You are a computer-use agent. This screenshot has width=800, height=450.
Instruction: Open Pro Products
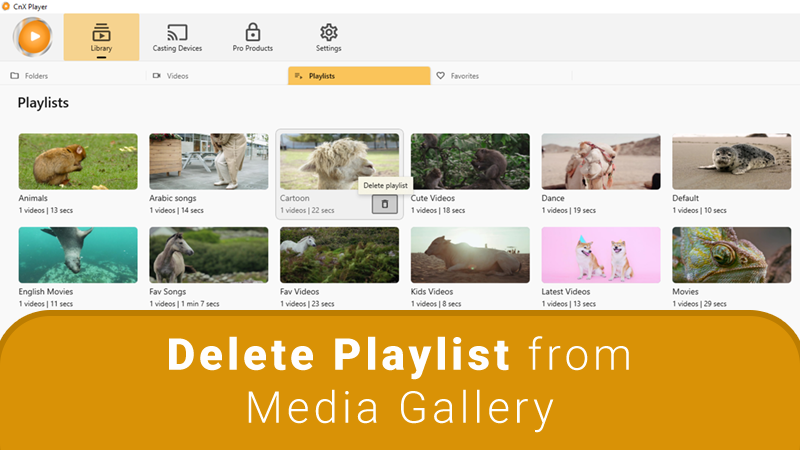[253, 37]
